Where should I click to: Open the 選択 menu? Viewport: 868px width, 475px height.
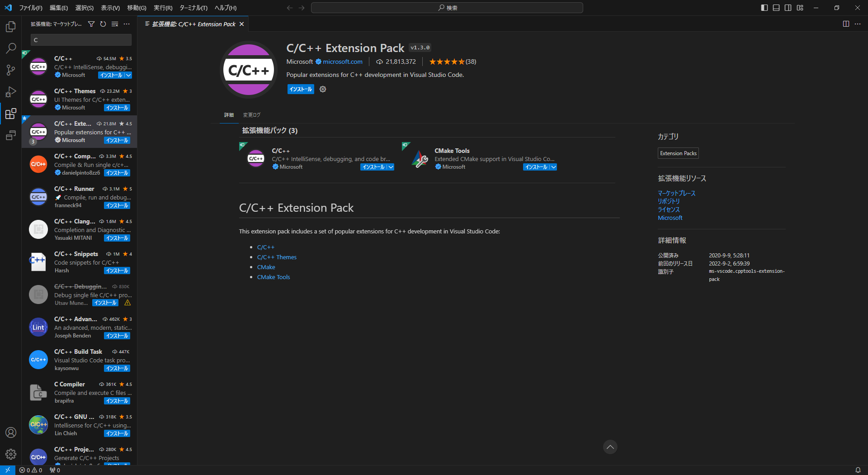(85, 8)
